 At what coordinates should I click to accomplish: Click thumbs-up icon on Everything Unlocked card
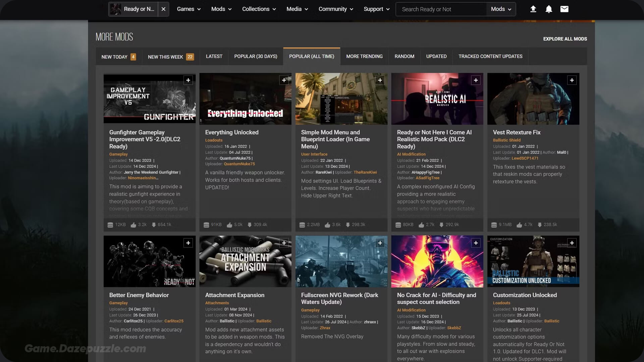point(229,225)
